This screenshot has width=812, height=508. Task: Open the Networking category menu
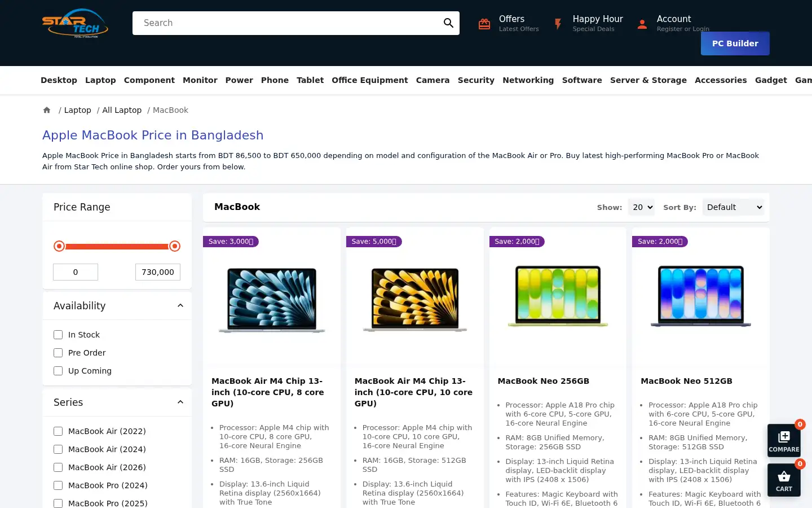click(528, 80)
